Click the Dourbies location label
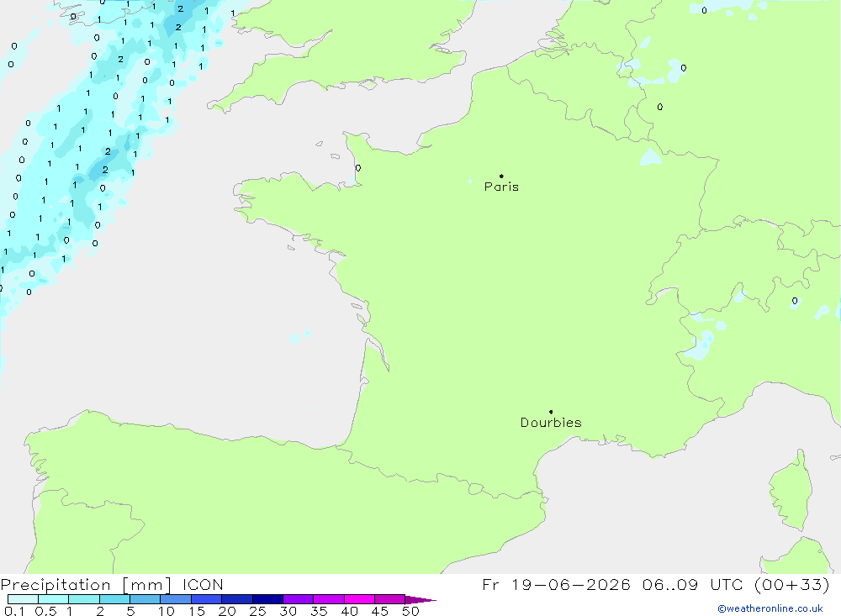The image size is (841, 616). point(551,423)
